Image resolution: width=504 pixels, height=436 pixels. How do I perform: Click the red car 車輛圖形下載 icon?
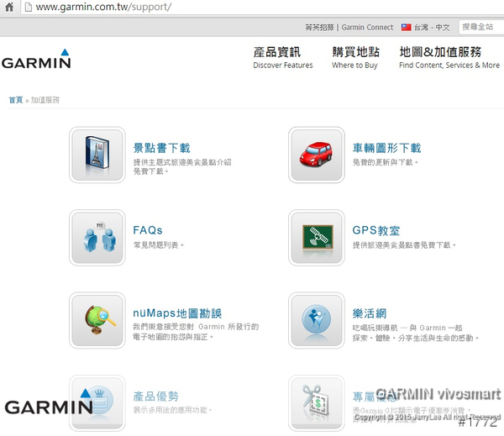317,155
